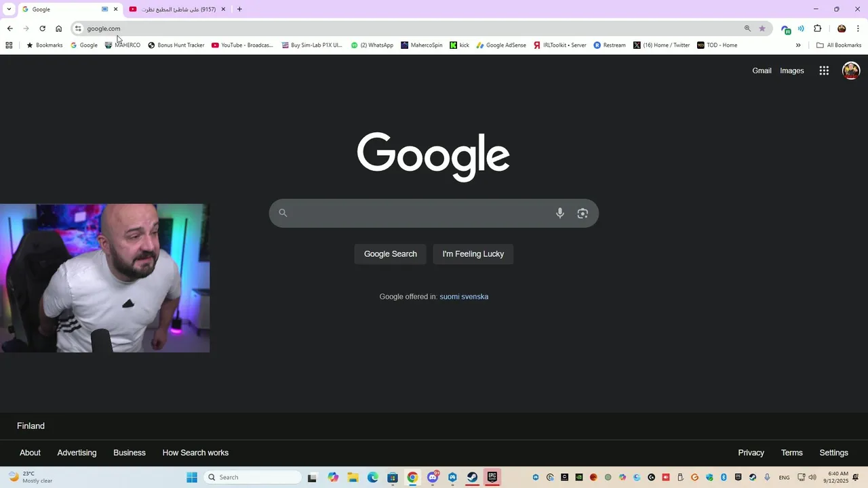Expand hidden bookmarks with double chevron
Screen dimensions: 868x488
(798, 45)
